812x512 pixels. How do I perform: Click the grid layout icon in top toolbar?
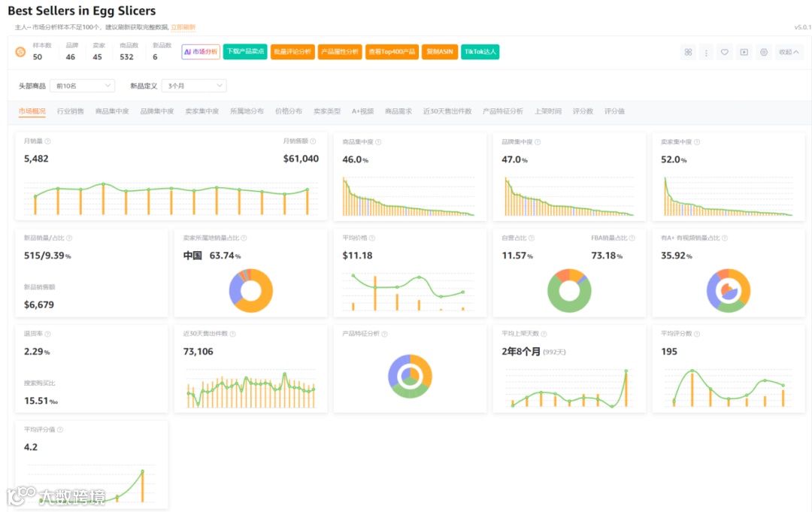pos(688,52)
